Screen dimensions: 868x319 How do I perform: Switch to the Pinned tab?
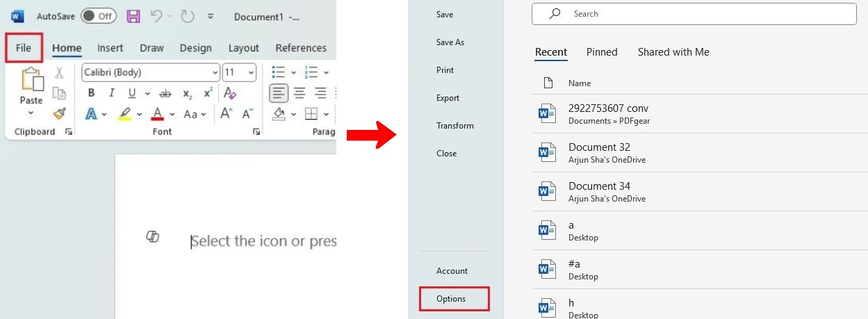tap(602, 52)
